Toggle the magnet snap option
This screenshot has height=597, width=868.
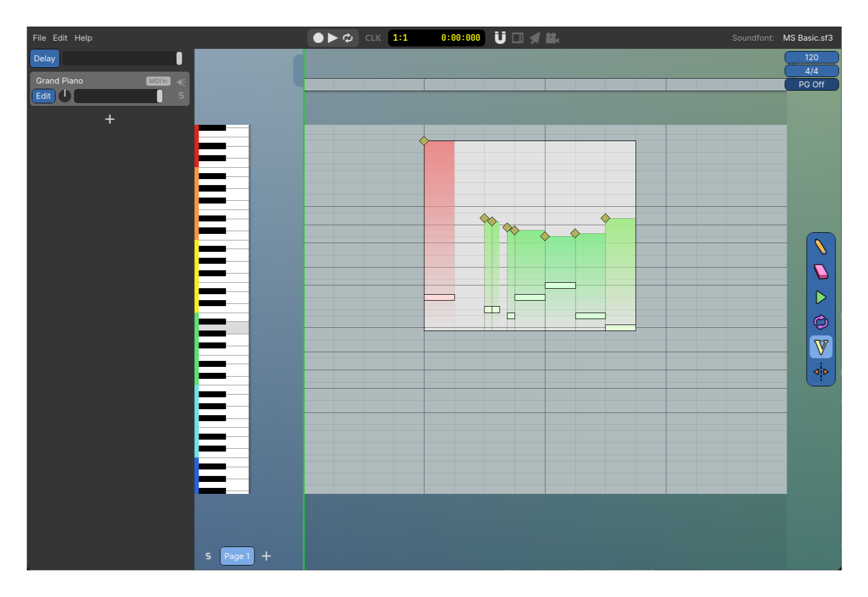click(500, 38)
